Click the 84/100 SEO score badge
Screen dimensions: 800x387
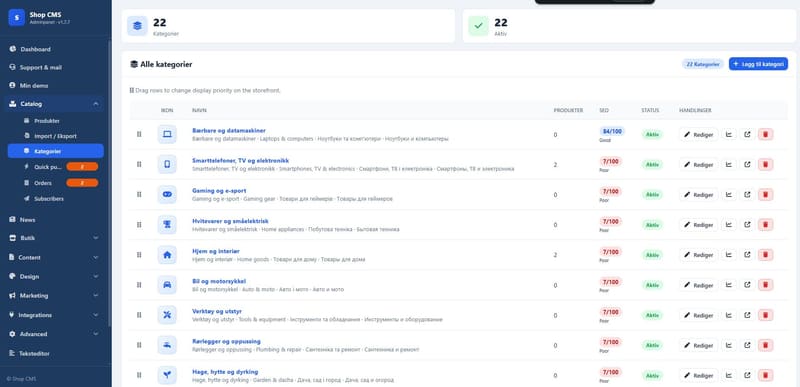tap(612, 132)
